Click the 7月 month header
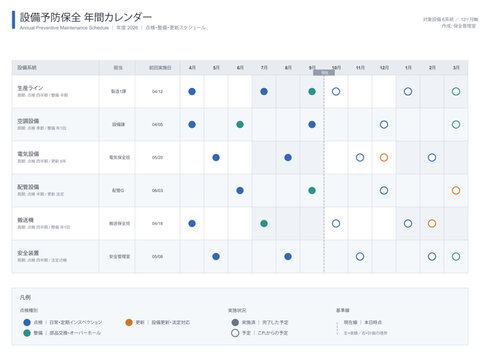 [264, 68]
